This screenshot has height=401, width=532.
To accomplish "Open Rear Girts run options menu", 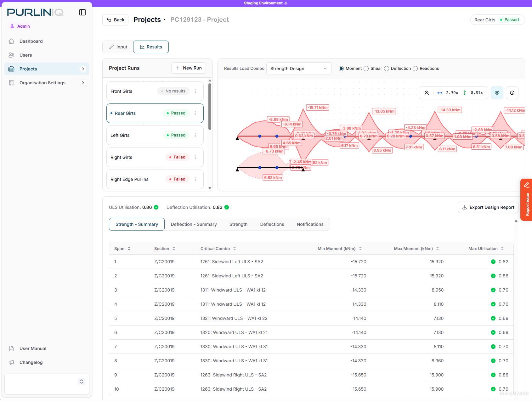I will coord(195,113).
